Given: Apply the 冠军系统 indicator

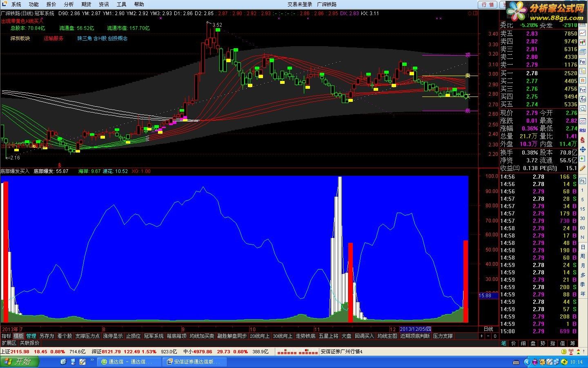Looking at the screenshot, I should click(154, 336).
